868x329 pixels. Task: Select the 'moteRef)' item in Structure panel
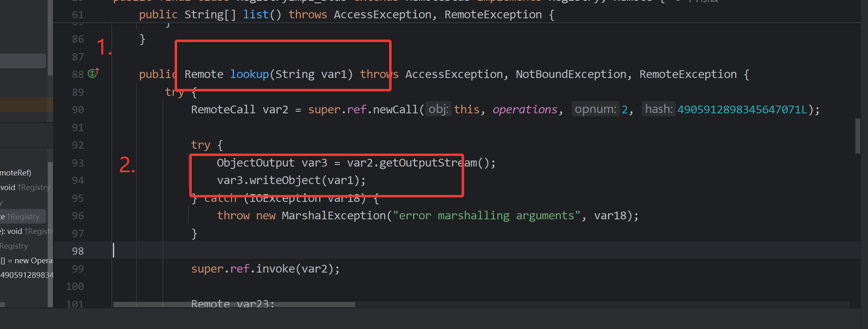click(16, 173)
